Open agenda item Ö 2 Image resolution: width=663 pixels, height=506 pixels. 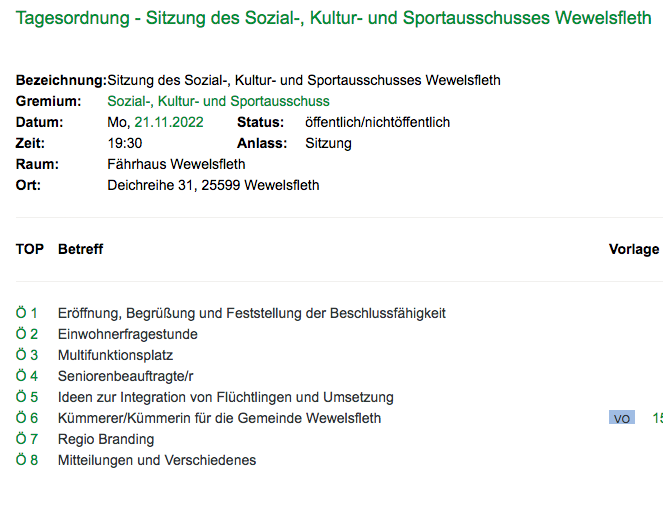[x=27, y=334]
